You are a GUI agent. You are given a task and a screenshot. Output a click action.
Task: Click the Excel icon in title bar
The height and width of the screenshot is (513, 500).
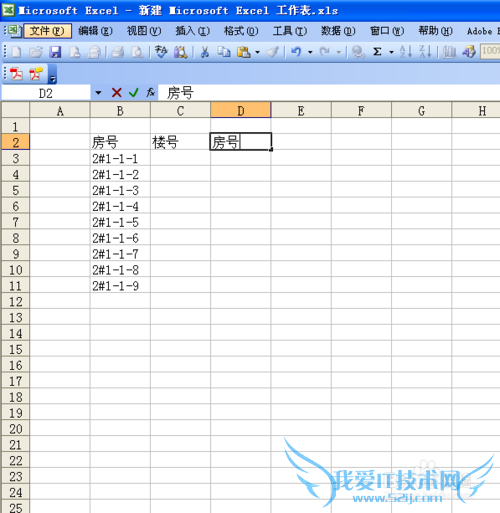[8, 10]
